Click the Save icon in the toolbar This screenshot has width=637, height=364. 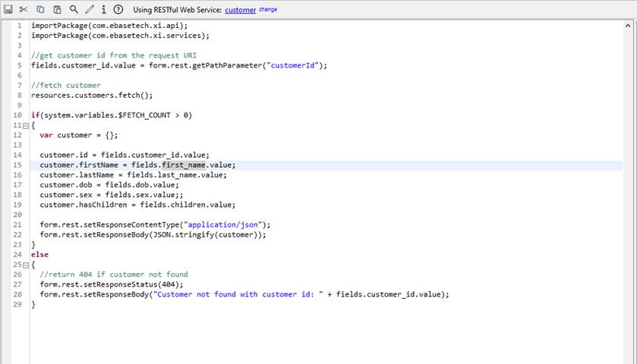coord(8,9)
